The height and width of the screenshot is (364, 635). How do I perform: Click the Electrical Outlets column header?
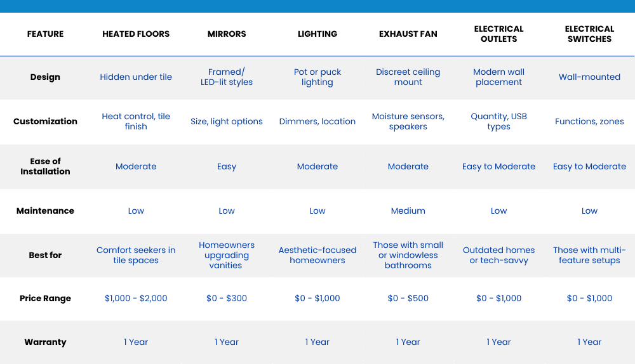(499, 34)
